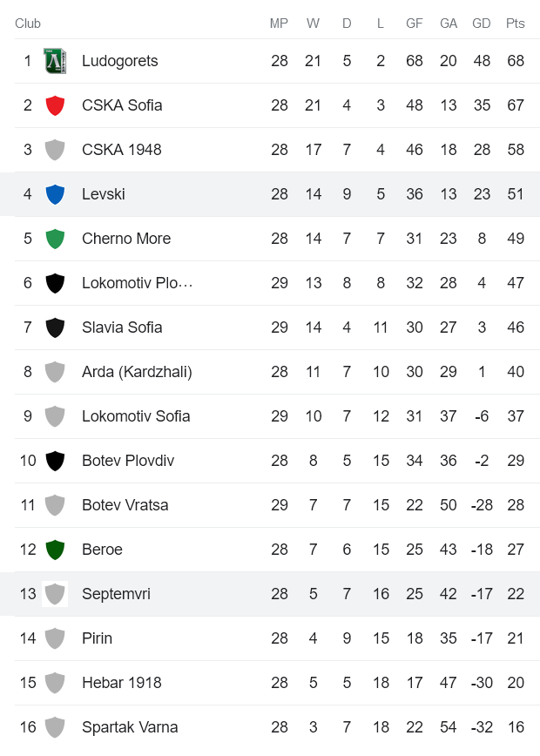Viewport: 540px width, 756px height.
Task: Select the highlighted Levski table row
Action: click(x=270, y=194)
